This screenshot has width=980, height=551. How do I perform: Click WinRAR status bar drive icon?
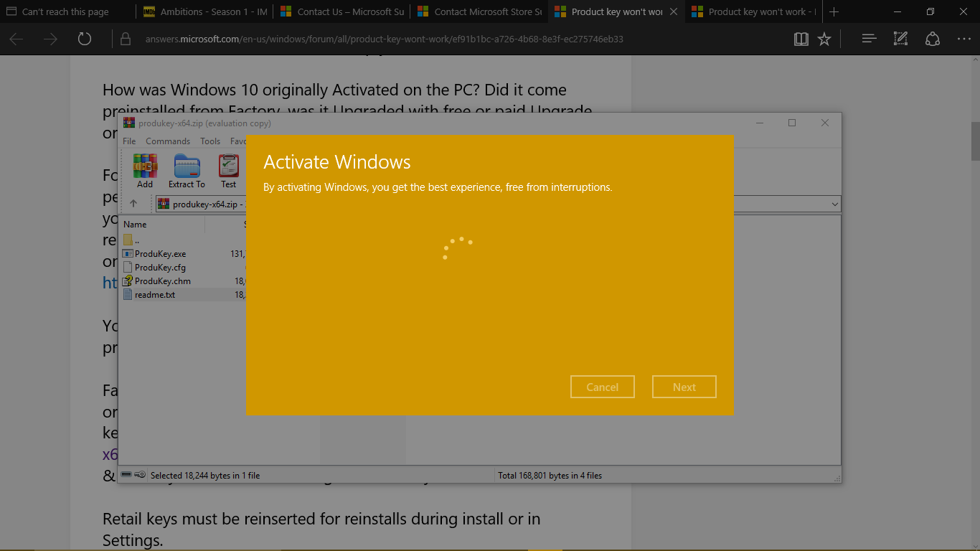pos(126,474)
